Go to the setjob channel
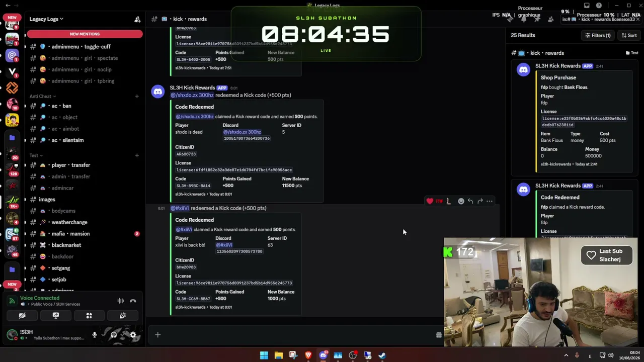Viewport: 644px width, 362px height. click(x=85, y=280)
